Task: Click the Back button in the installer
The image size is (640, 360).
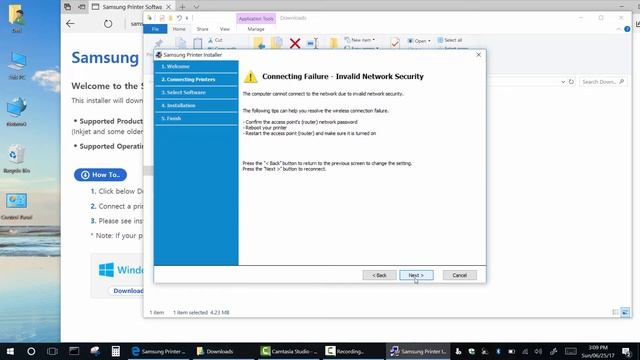Action: coord(379,275)
